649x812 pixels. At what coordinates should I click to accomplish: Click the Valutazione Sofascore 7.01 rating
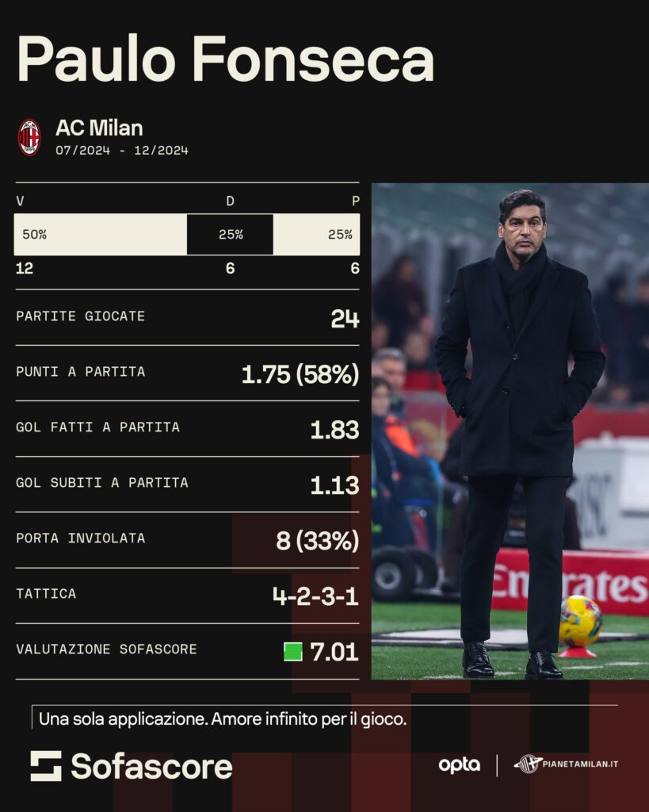pos(334,652)
